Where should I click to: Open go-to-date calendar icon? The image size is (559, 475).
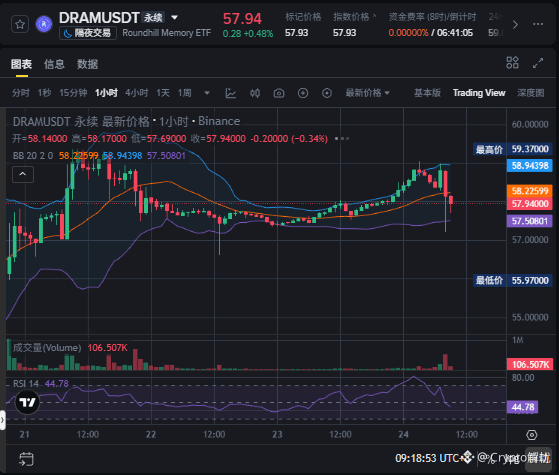point(26,459)
